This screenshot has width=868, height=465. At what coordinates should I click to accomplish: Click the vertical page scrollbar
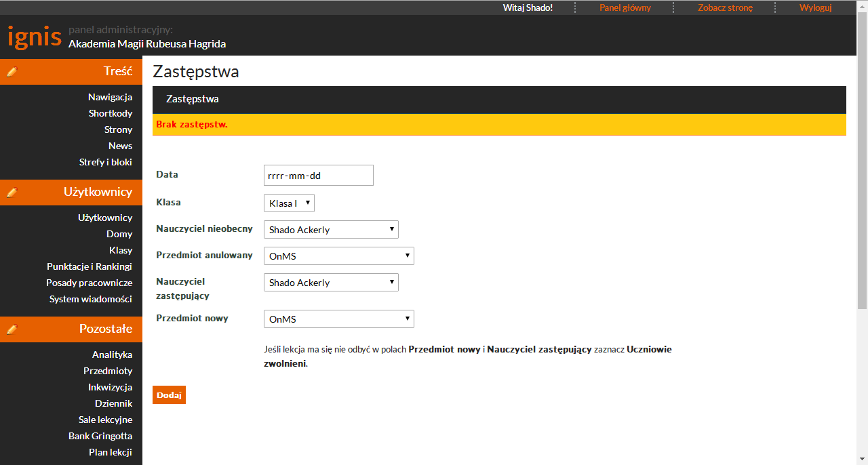(x=862, y=163)
